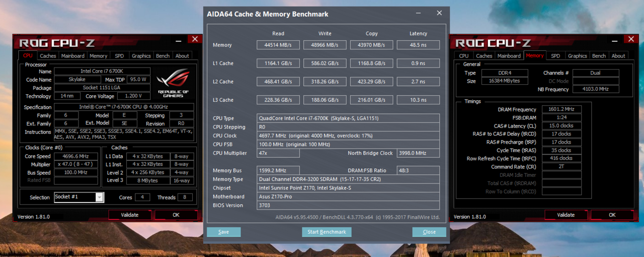644x257 pixels.
Task: Open Bench tab in right CPU-Z window
Action: (x=599, y=56)
